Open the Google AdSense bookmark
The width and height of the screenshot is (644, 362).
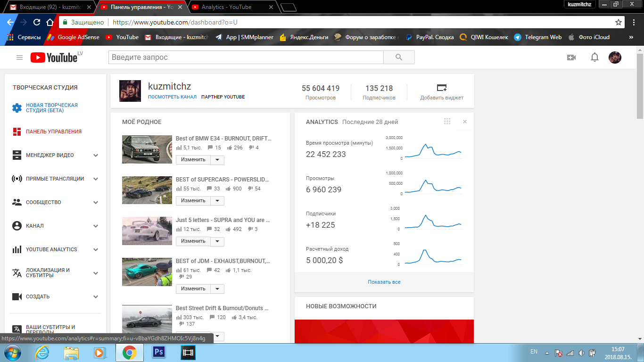pyautogui.click(x=73, y=37)
